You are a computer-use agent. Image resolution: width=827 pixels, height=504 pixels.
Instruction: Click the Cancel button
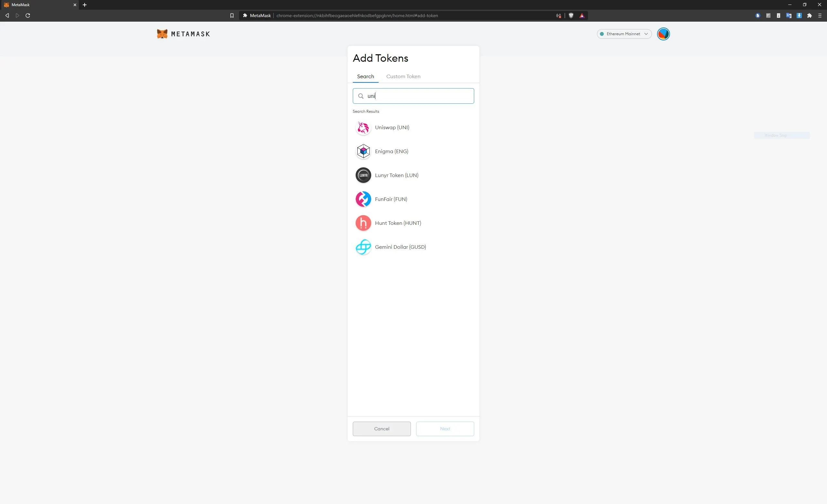click(x=382, y=428)
